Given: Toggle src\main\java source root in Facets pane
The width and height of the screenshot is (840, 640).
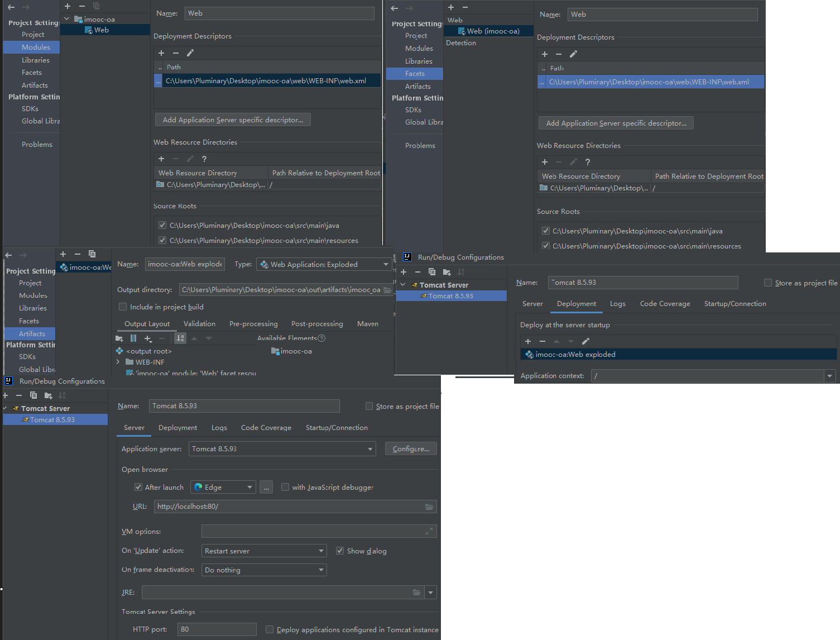Looking at the screenshot, I should (x=546, y=230).
